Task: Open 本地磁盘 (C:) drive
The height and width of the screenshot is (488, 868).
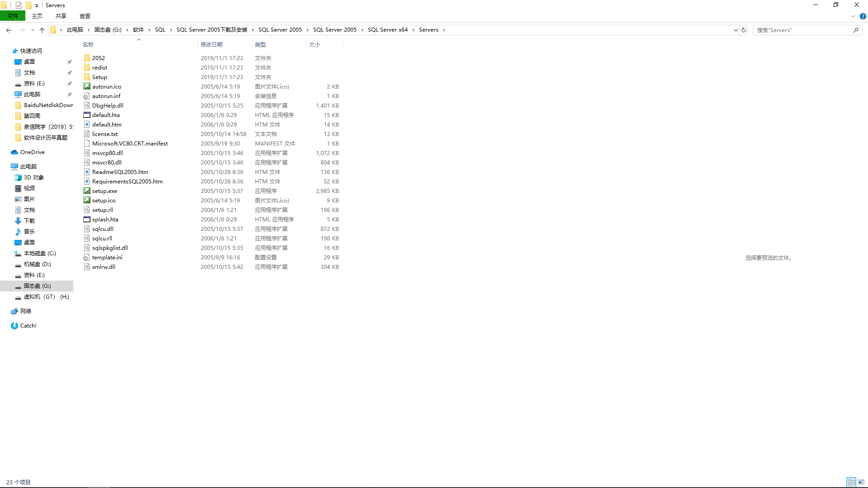Action: click(40, 253)
